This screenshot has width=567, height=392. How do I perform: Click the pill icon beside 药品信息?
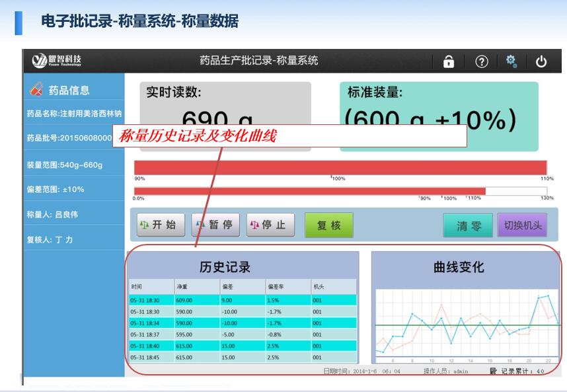click(x=37, y=90)
